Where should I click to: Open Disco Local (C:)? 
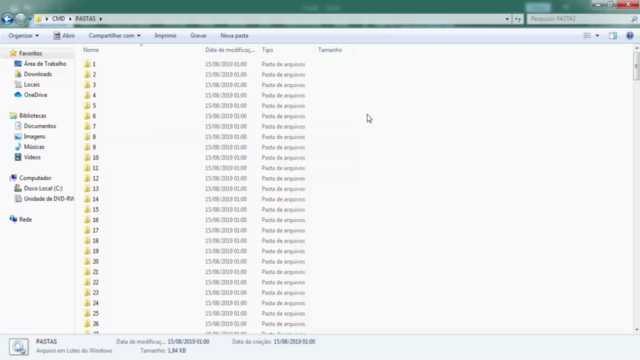[x=43, y=188]
